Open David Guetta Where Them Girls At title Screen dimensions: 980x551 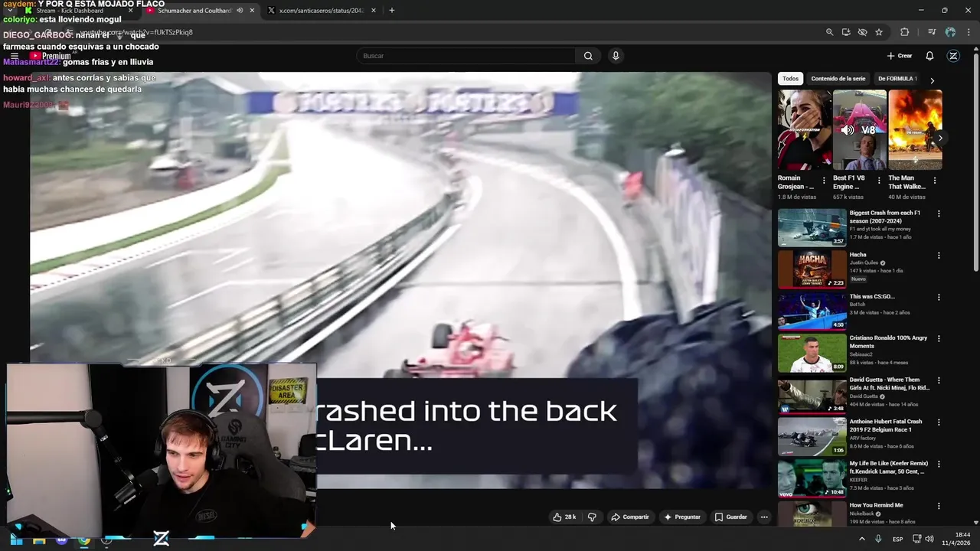tap(890, 383)
